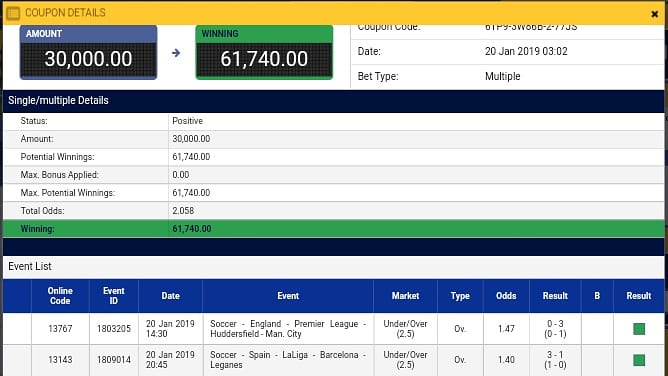668x376 pixels.
Task: Click online code 13143
Action: click(60, 360)
